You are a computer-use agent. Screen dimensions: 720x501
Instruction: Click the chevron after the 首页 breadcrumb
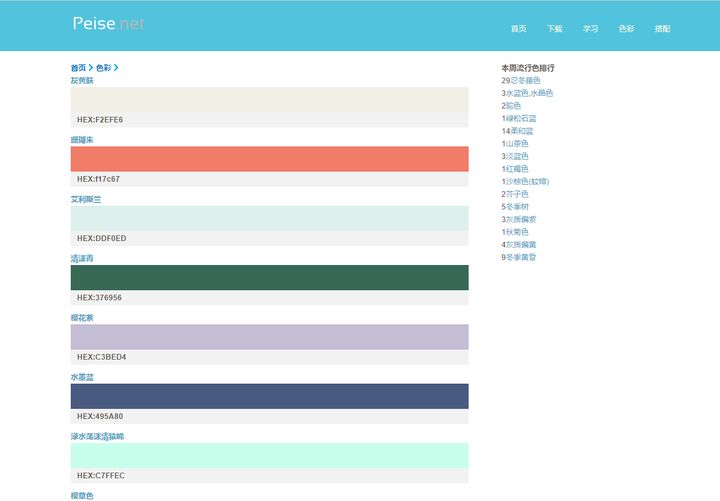click(x=90, y=68)
